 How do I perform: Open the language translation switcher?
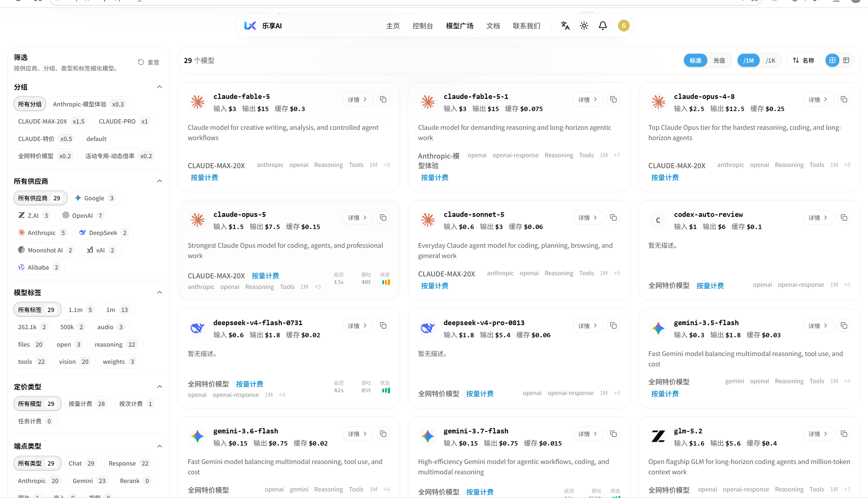tap(565, 26)
